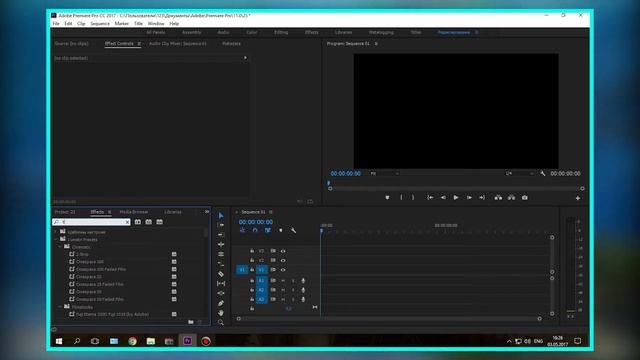Collapse Lumetri Presets folder
The image size is (640, 360).
pos(56,240)
